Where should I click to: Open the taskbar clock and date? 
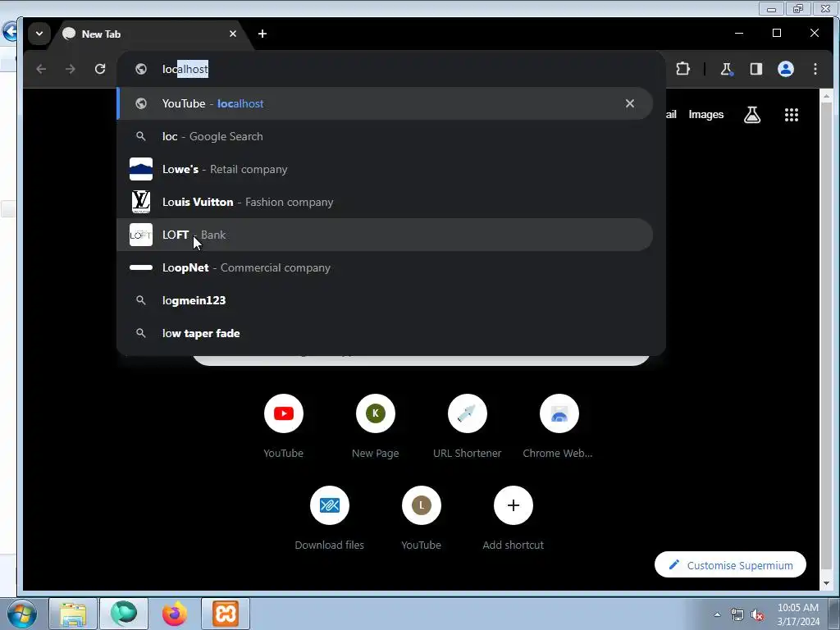click(x=798, y=614)
